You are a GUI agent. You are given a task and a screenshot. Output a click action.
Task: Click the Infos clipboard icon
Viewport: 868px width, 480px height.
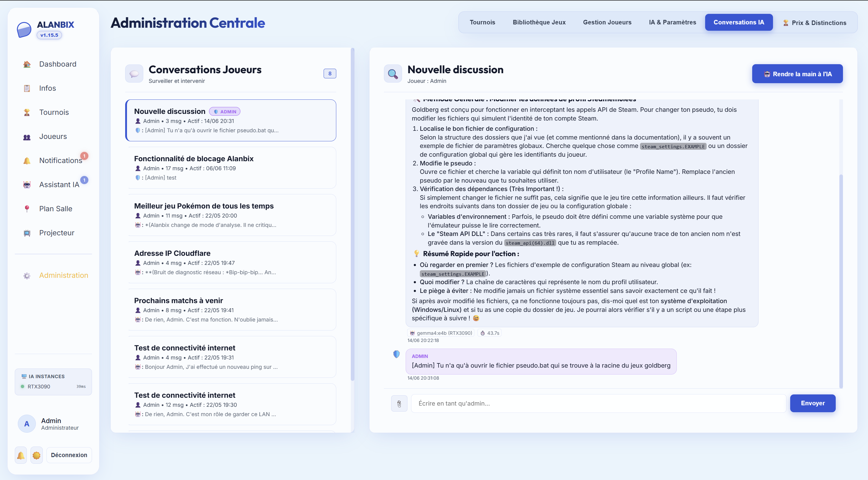(27, 88)
